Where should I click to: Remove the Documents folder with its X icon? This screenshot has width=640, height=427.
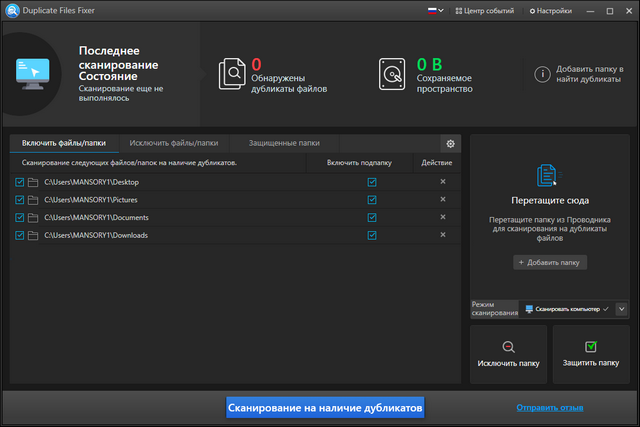tap(443, 217)
